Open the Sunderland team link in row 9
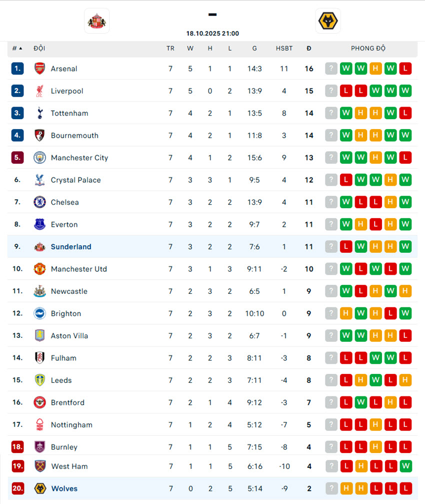 click(x=71, y=247)
